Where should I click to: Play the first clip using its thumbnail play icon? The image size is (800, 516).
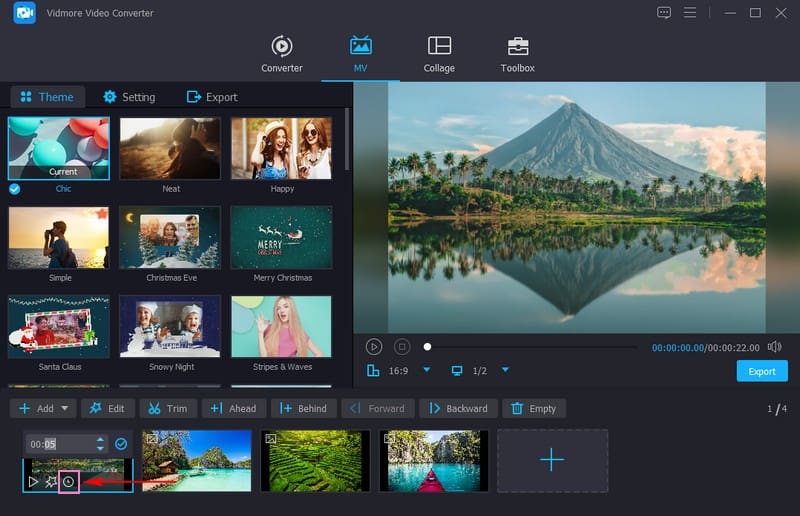(34, 481)
